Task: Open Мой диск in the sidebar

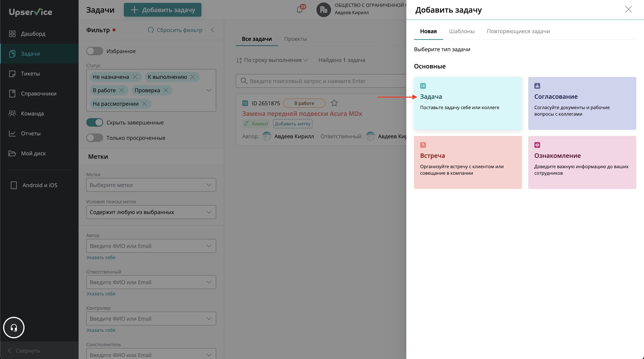Action: click(33, 153)
